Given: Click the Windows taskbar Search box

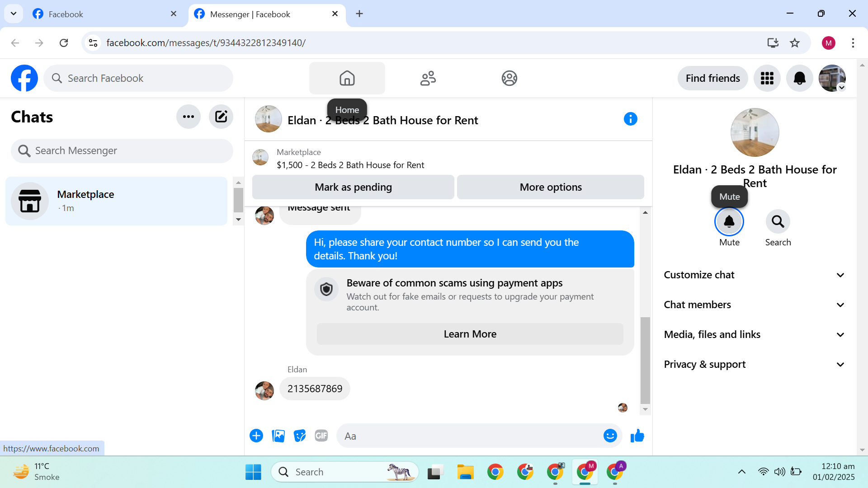Looking at the screenshot, I should click(345, 472).
